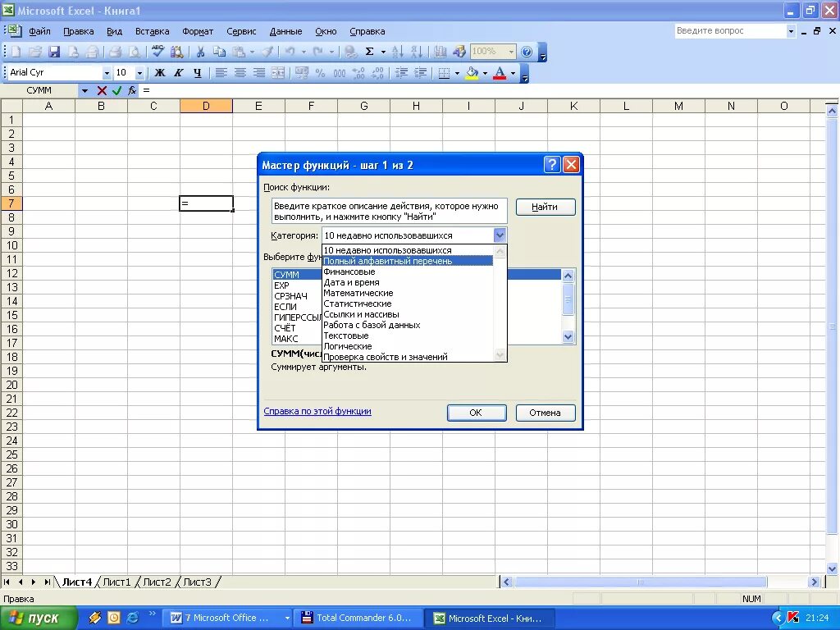Viewport: 840px width, 630px height.
Task: Switch to the Лист2 sheet tab
Action: pyautogui.click(x=157, y=582)
